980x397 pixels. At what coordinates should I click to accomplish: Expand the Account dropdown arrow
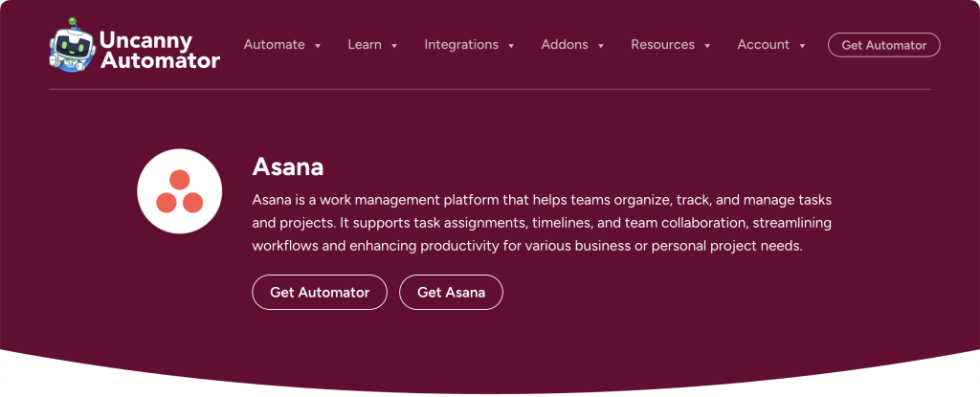pyautogui.click(x=802, y=45)
